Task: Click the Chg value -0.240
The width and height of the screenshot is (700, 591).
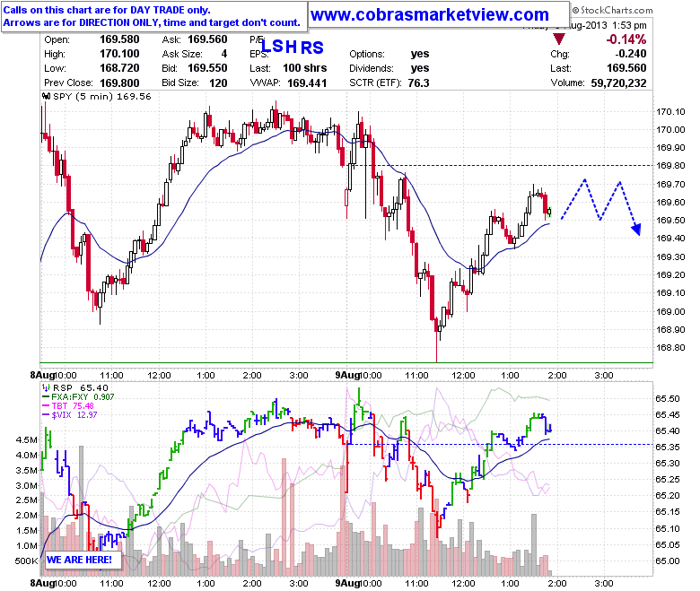Action: click(630, 54)
